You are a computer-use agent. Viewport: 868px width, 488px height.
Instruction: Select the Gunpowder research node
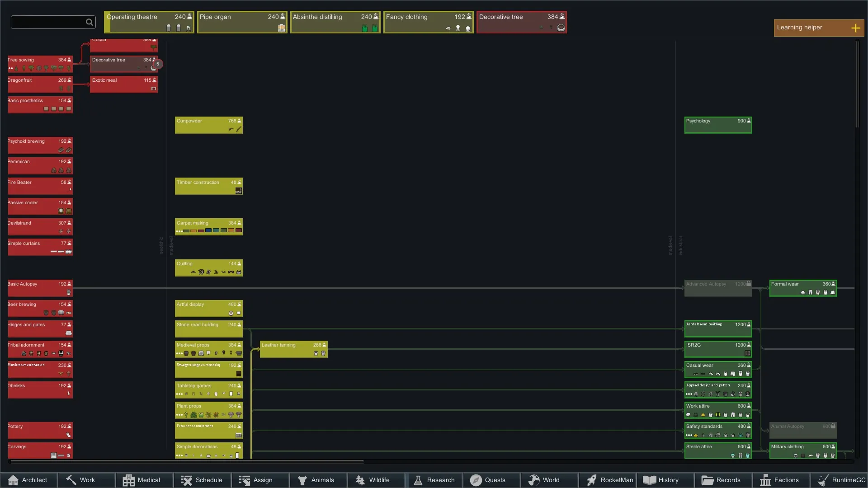click(208, 125)
